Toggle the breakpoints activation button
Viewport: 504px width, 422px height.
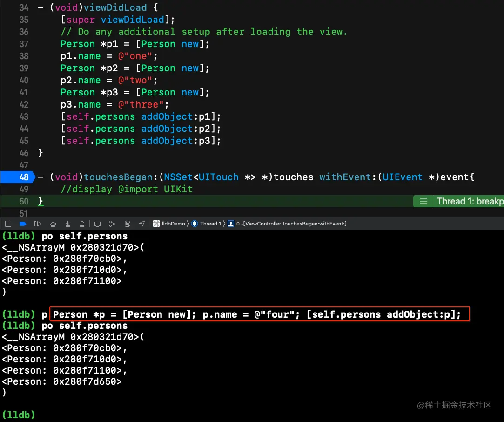22,224
